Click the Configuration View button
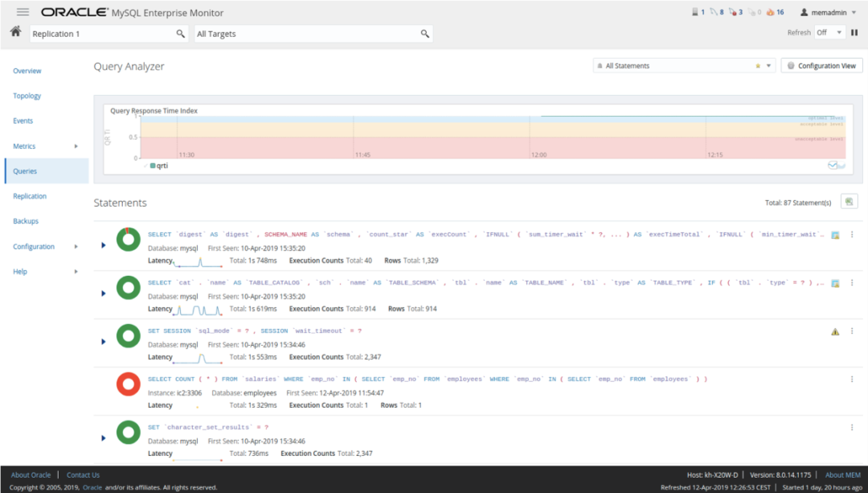This screenshot has height=493, width=868. click(x=821, y=65)
